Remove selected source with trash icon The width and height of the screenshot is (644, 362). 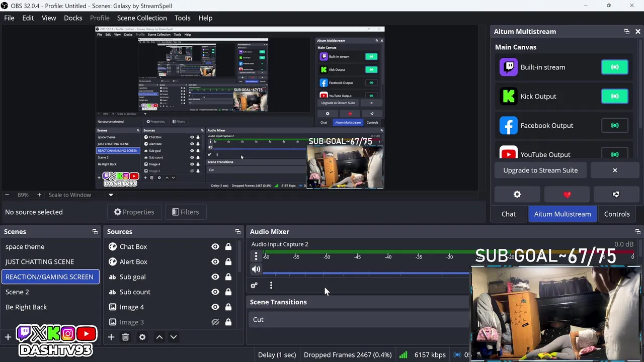click(x=125, y=337)
